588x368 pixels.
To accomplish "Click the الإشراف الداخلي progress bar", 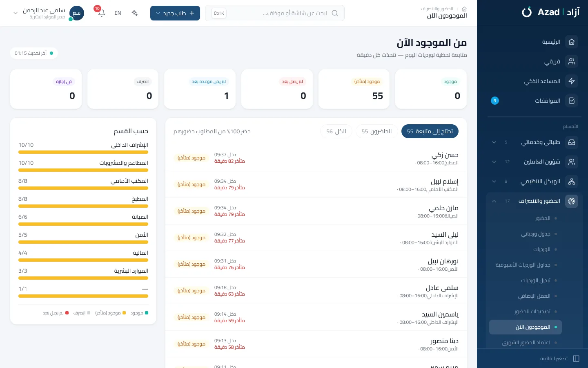I will (83, 152).
